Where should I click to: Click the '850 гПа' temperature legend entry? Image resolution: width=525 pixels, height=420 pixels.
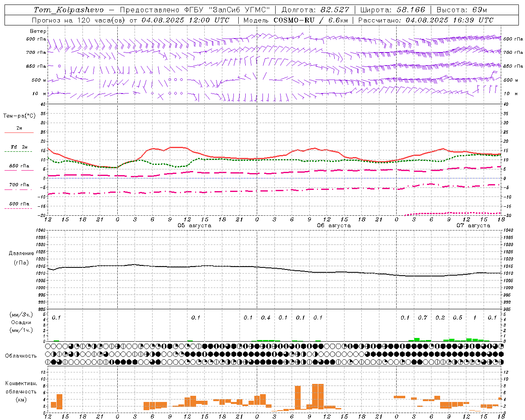click(19, 166)
